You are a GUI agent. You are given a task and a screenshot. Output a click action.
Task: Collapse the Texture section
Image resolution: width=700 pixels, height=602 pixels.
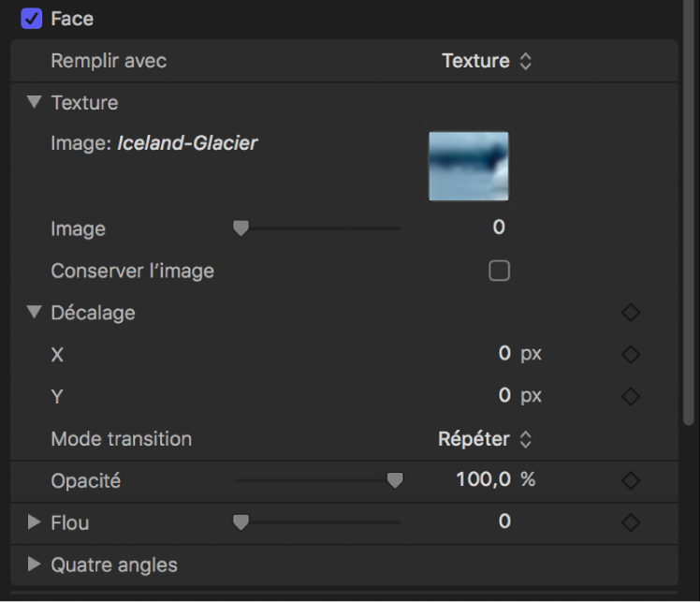point(35,102)
